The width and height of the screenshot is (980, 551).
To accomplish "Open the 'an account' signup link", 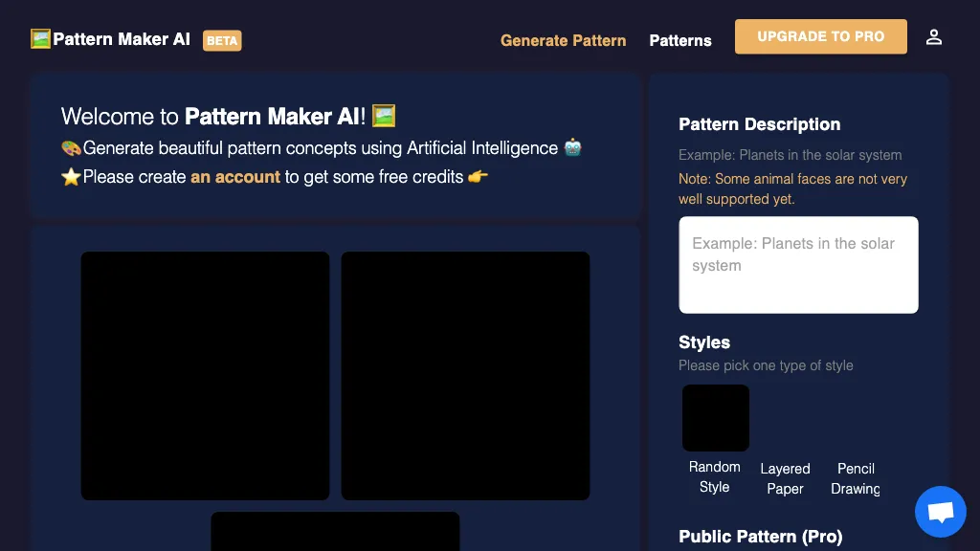I will (235, 177).
